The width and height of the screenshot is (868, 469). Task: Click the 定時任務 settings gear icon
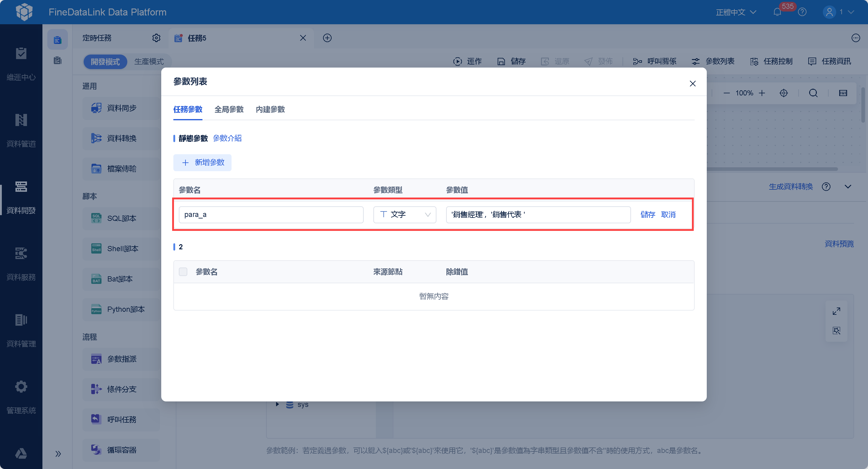click(x=156, y=38)
